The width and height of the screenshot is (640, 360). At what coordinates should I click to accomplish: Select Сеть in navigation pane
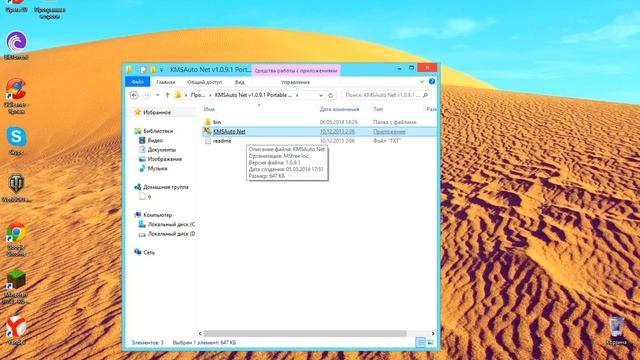pos(149,253)
